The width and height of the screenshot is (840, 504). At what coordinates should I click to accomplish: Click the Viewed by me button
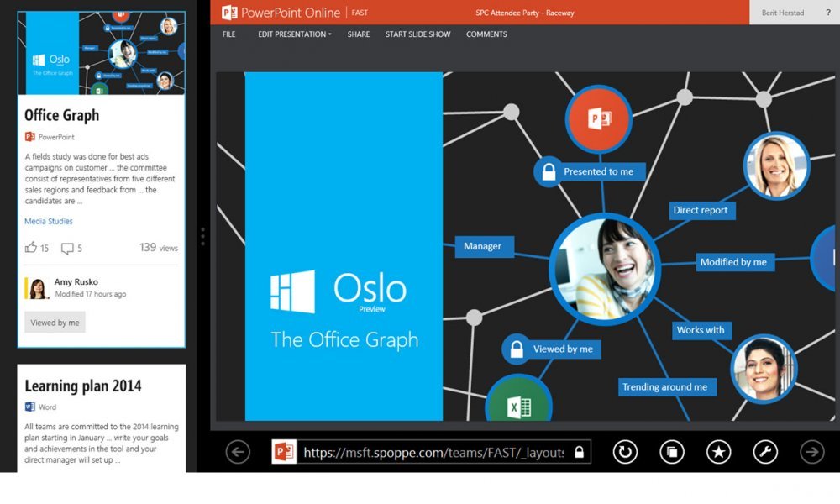pos(55,323)
